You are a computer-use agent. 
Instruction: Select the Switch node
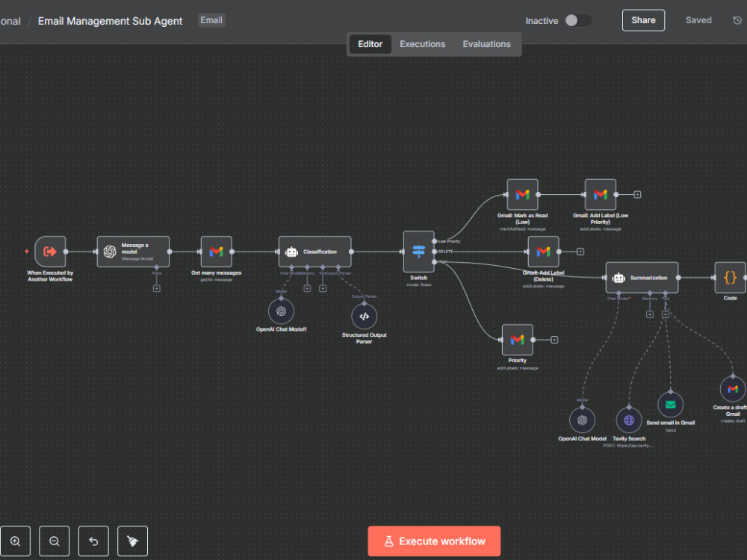coord(419,252)
